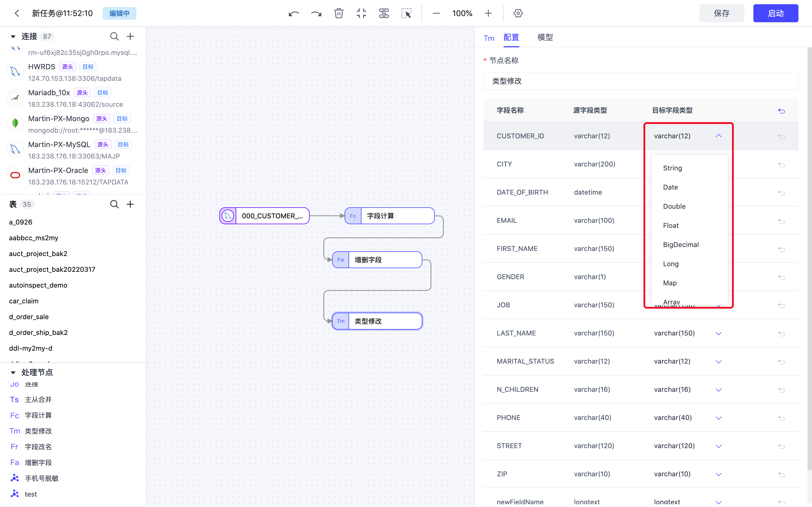Zoom in with the plus control

coord(488,14)
